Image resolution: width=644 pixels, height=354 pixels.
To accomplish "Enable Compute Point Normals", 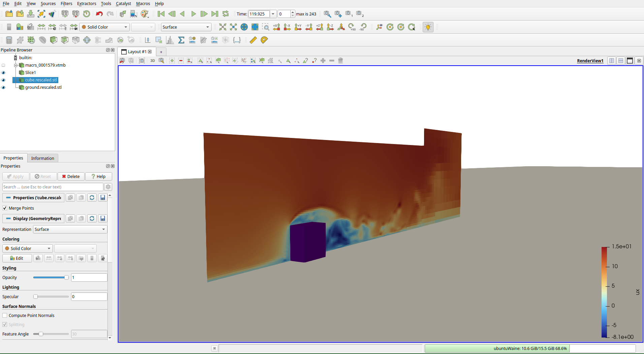I will [5, 315].
